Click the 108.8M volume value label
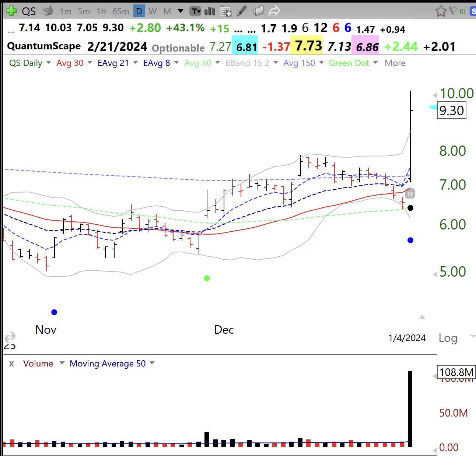This screenshot has width=476, height=456. click(456, 372)
